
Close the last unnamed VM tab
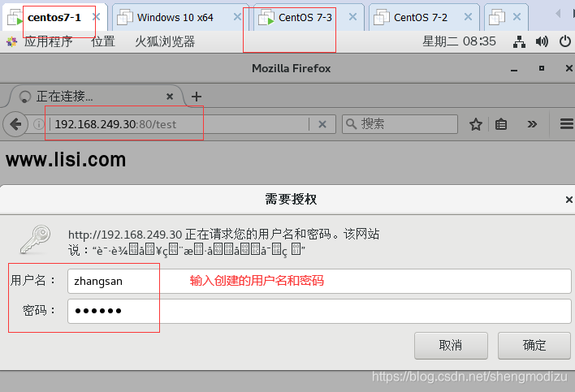coord(517,17)
